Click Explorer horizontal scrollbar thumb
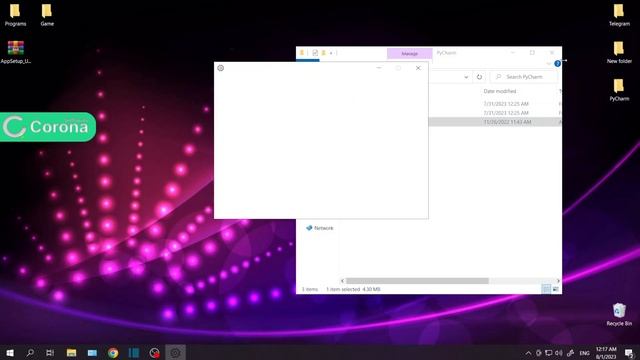 [417, 281]
